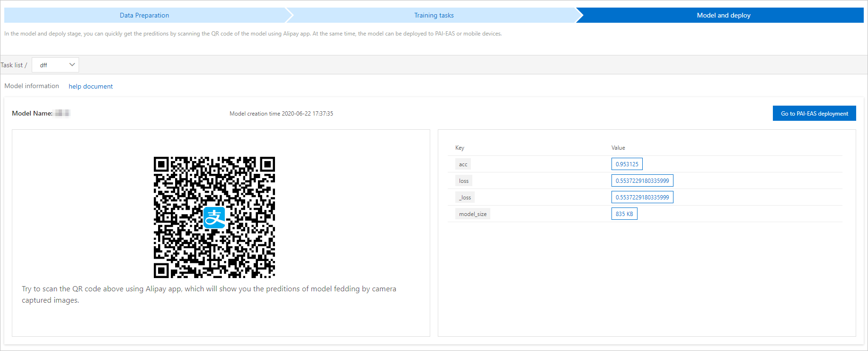Open the Task list dff dropdown
This screenshot has height=351, width=868.
coord(55,65)
